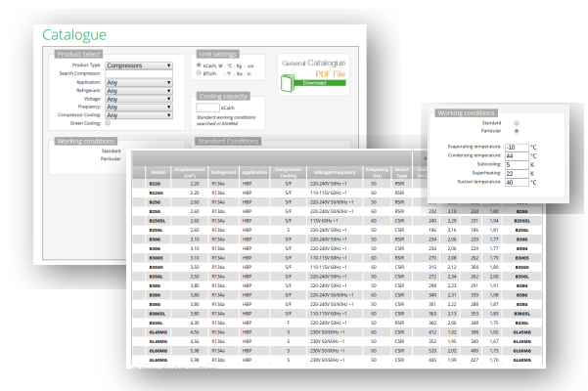Viewport: 588px width, 391px height.
Task: Open the Frequency dropdown in Product Select
Action: (x=139, y=108)
